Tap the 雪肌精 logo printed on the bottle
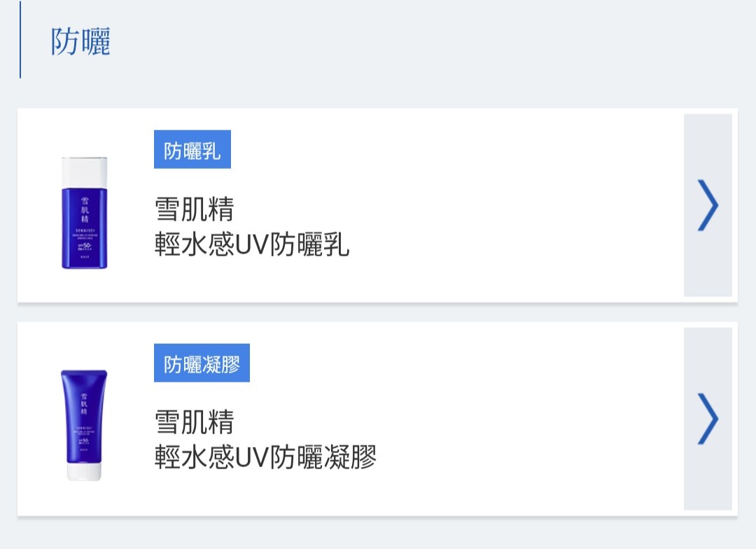The height and width of the screenshot is (549, 756). tap(84, 209)
